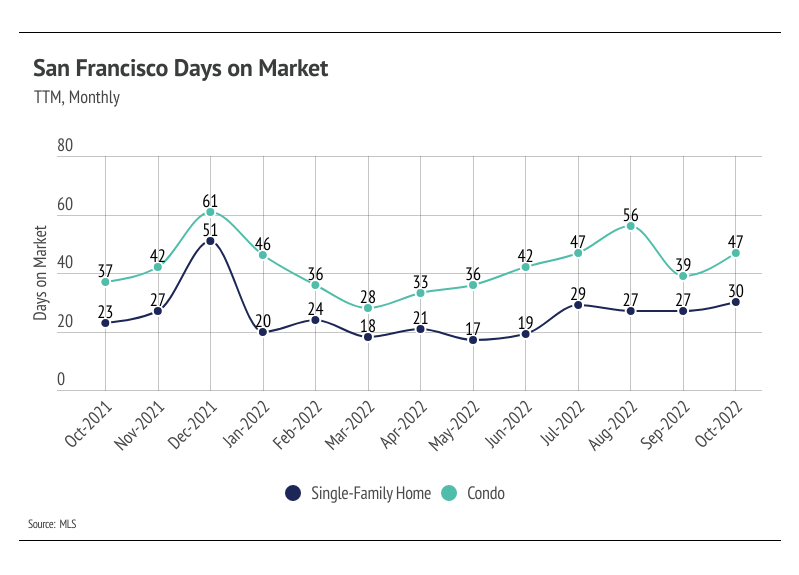Click the Condo legend swatch
The width and height of the screenshot is (799, 575).
449,493
